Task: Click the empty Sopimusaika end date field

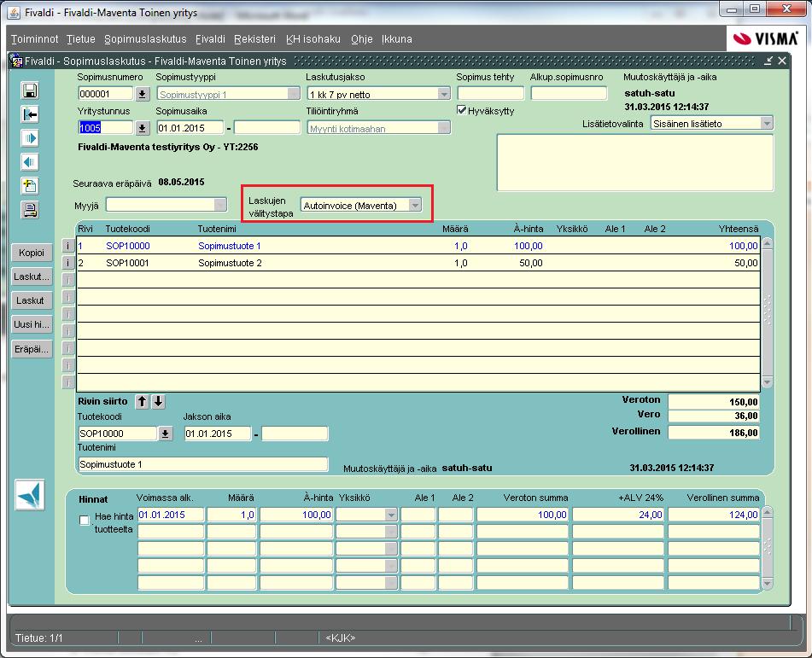Action: point(267,128)
